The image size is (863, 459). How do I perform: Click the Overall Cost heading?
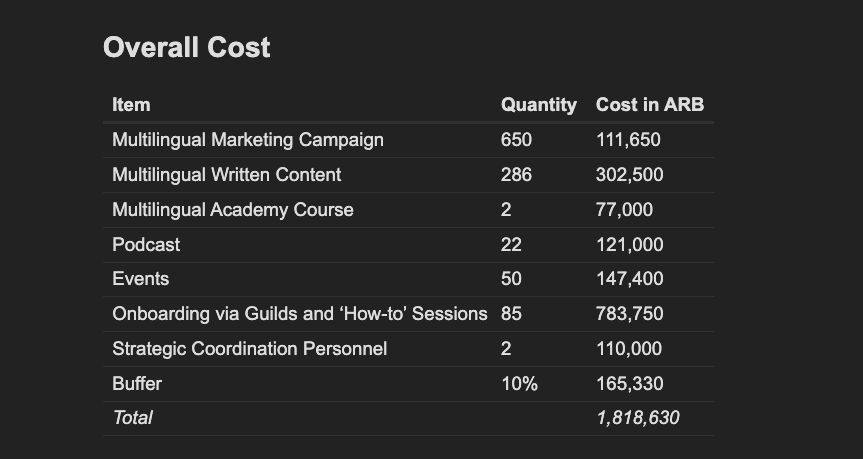click(x=187, y=47)
